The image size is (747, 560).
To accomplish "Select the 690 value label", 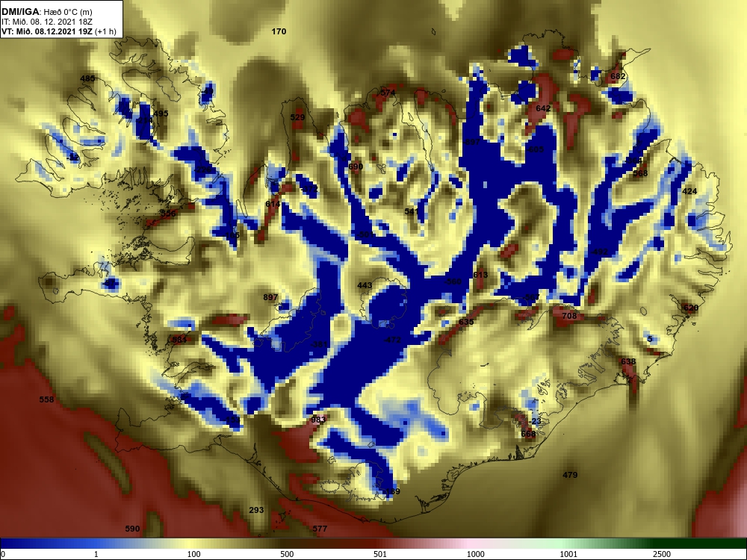I will 356,167.
